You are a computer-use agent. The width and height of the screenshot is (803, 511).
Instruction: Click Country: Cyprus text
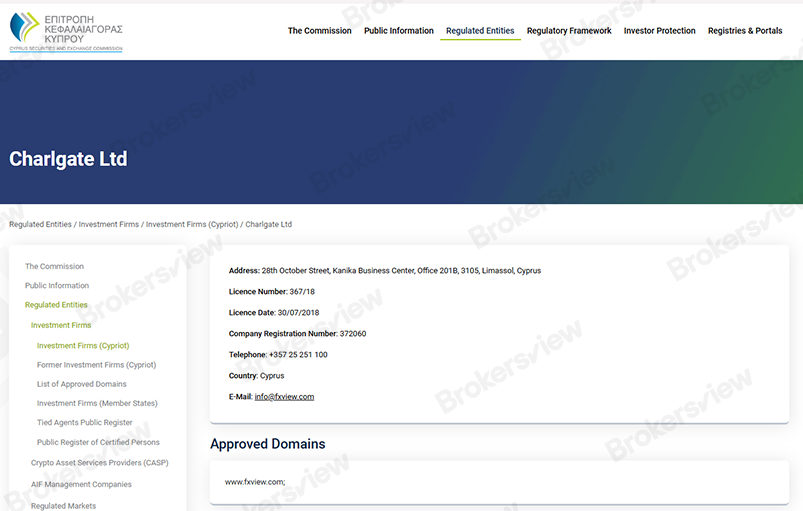[x=257, y=375]
